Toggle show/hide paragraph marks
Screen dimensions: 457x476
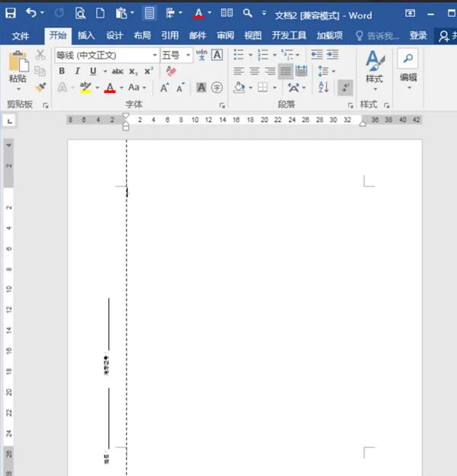tap(345, 88)
